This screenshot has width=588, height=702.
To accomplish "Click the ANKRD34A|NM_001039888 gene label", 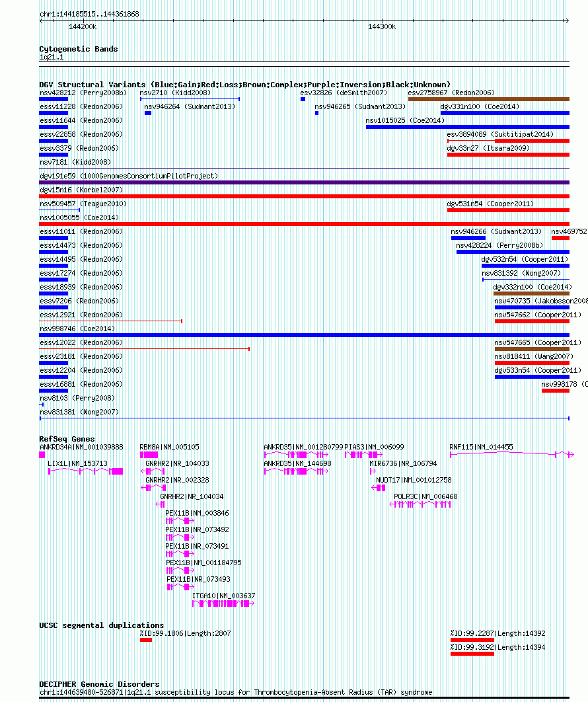I will (x=81, y=447).
